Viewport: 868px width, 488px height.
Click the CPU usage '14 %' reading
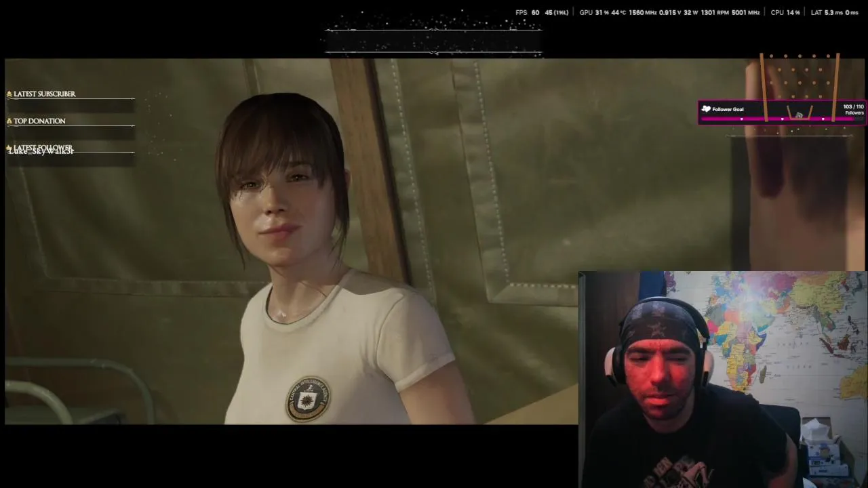793,12
